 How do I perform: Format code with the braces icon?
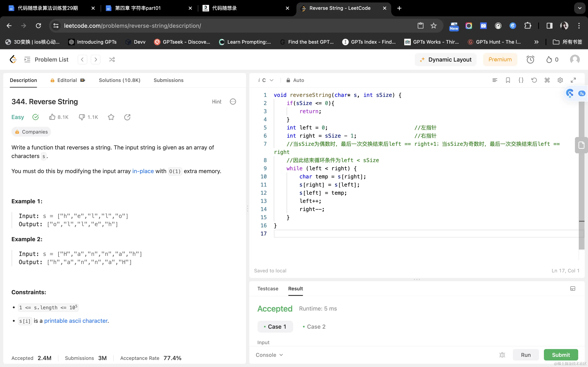(x=521, y=80)
